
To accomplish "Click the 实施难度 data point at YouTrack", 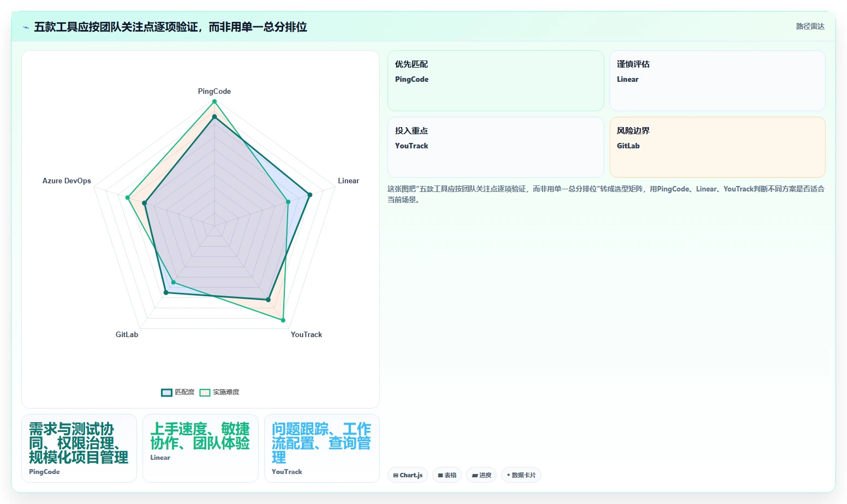I will (283, 320).
